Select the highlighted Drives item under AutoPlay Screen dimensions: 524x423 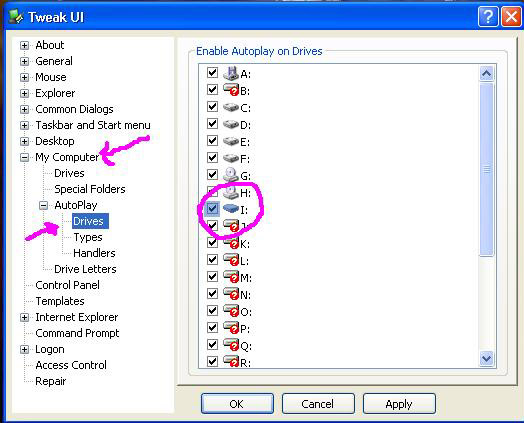click(x=90, y=221)
